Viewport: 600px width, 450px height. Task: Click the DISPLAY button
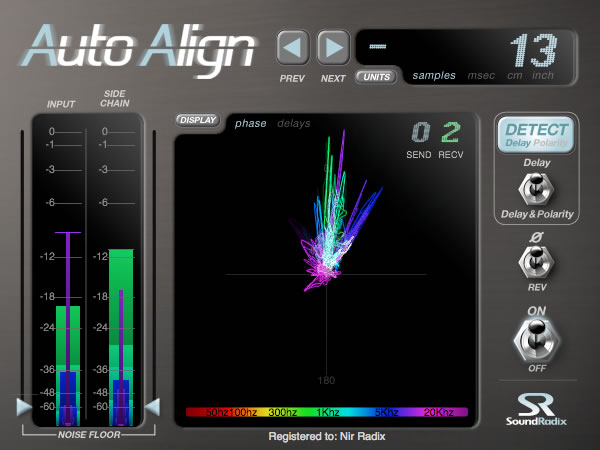(198, 120)
